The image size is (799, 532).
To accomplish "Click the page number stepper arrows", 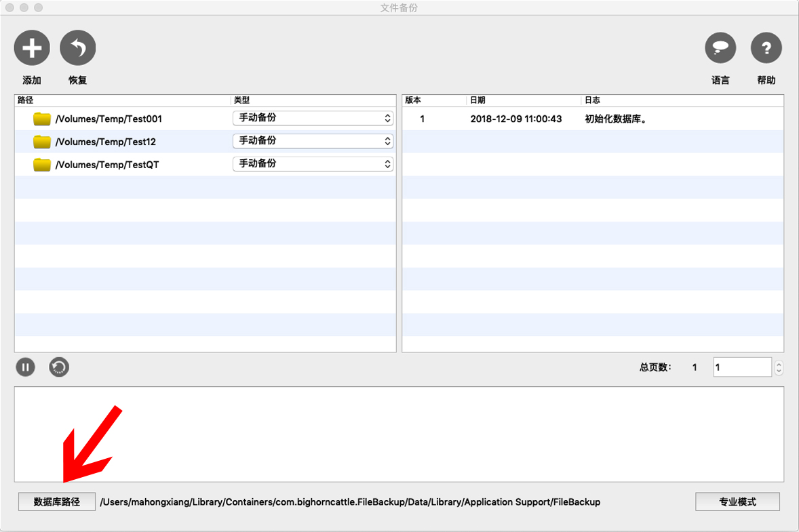I will pos(779,367).
